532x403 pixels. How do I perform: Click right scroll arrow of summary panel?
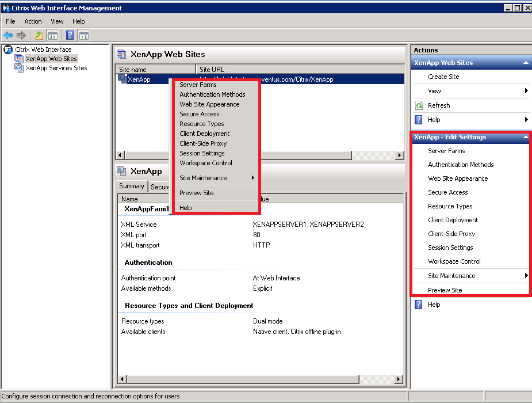(x=399, y=379)
